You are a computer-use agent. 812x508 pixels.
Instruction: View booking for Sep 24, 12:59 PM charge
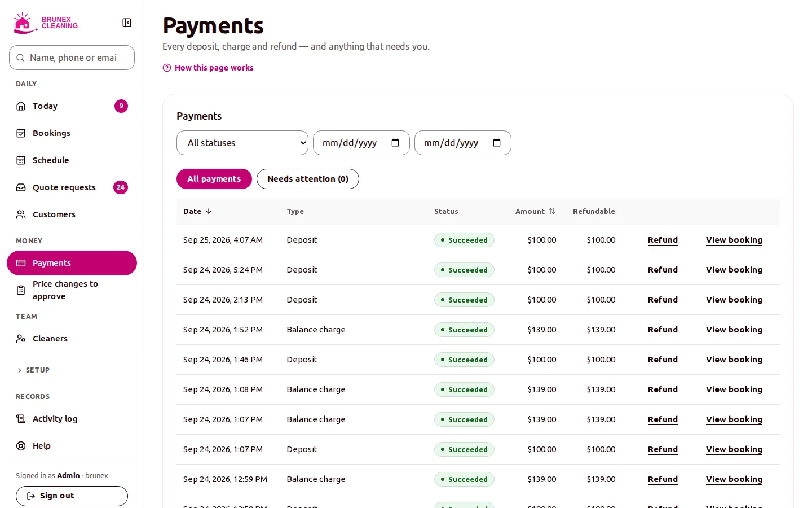click(x=734, y=479)
